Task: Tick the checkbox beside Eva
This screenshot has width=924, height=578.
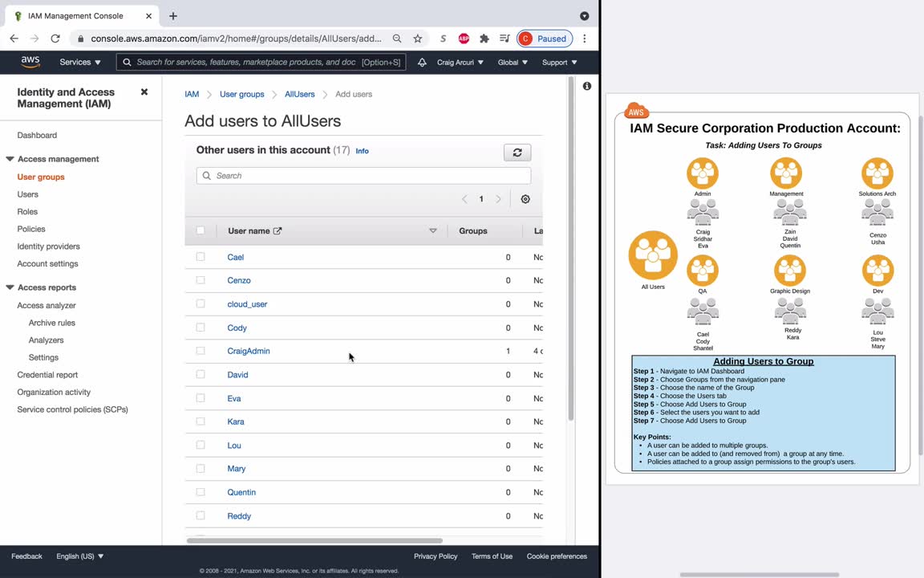Action: [x=201, y=398]
